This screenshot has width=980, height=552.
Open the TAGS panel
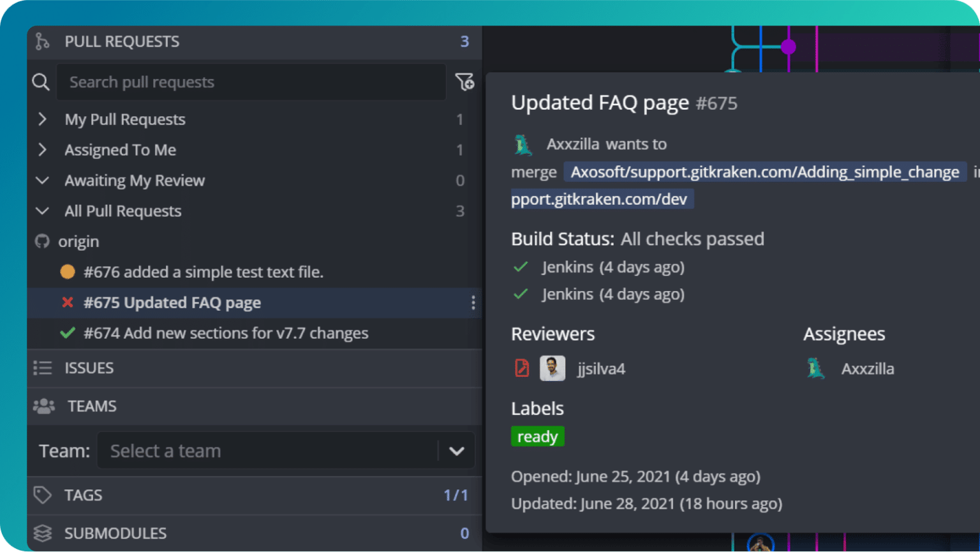tap(254, 495)
